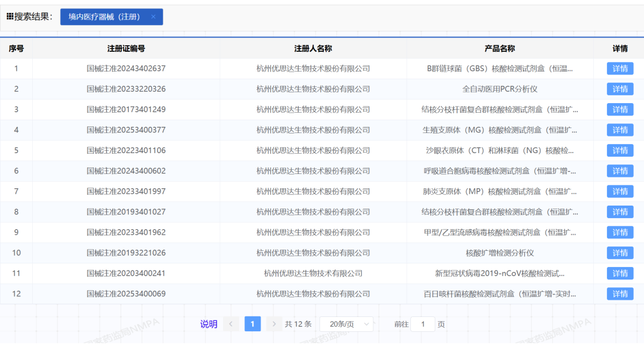Go to previous page arrow
The height and width of the screenshot is (345, 644).
click(231, 324)
